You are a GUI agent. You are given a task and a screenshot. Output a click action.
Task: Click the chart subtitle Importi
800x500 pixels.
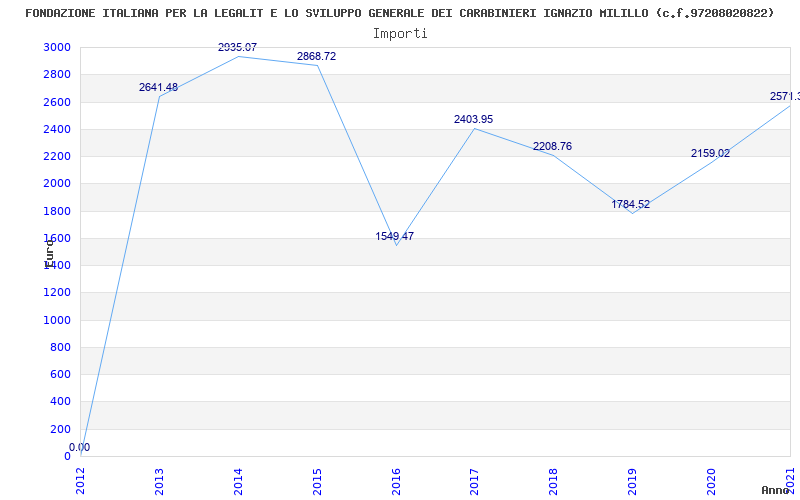click(400, 34)
